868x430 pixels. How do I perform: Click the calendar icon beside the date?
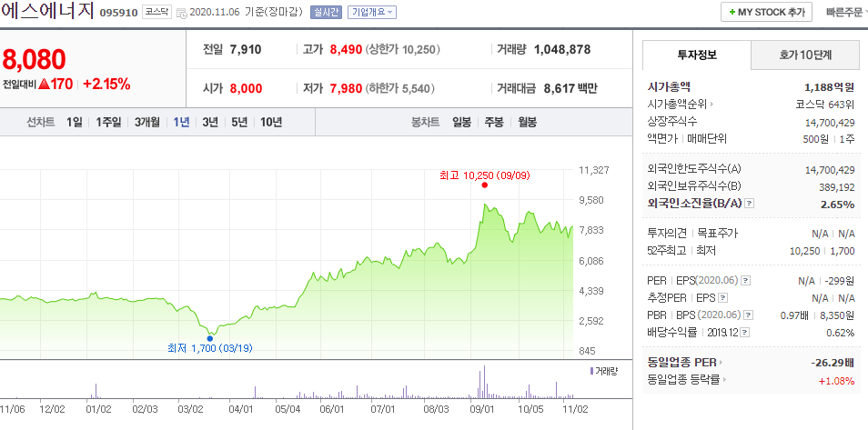click(181, 13)
